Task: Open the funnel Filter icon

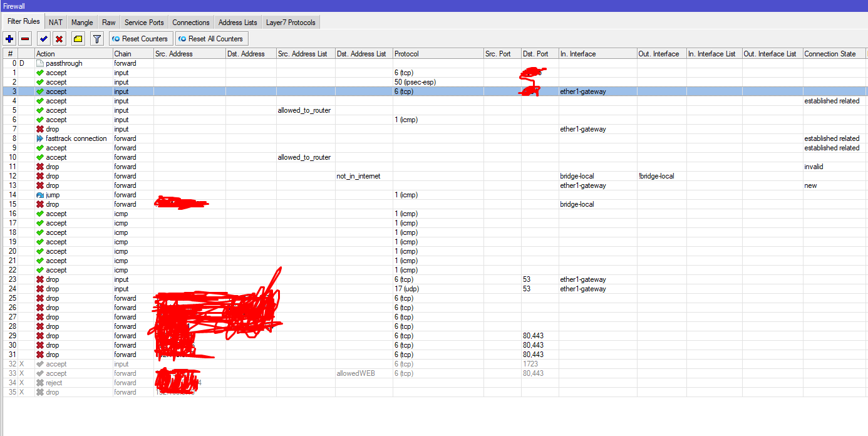Action: point(97,39)
